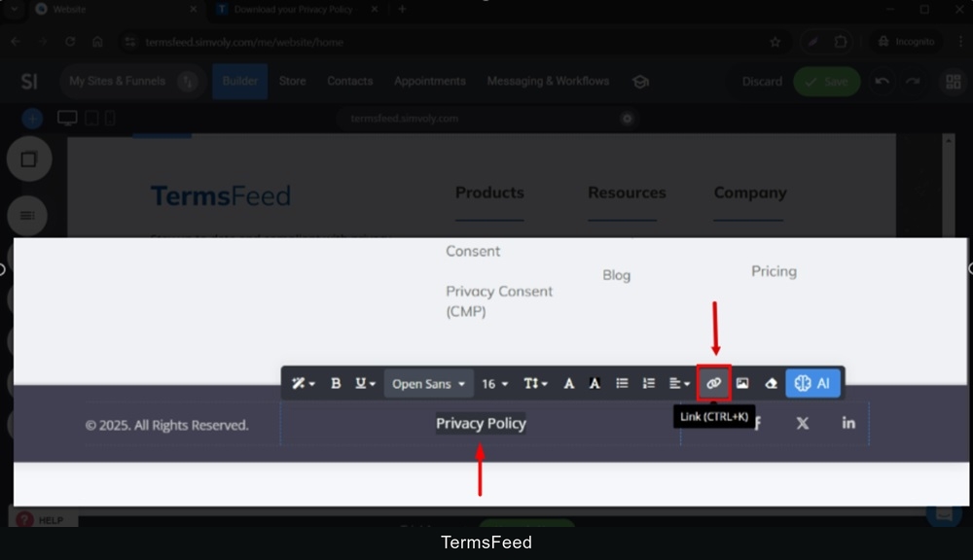Image resolution: width=973 pixels, height=560 pixels.
Task: Open the browser three-dot menu
Action: pyautogui.click(x=960, y=42)
